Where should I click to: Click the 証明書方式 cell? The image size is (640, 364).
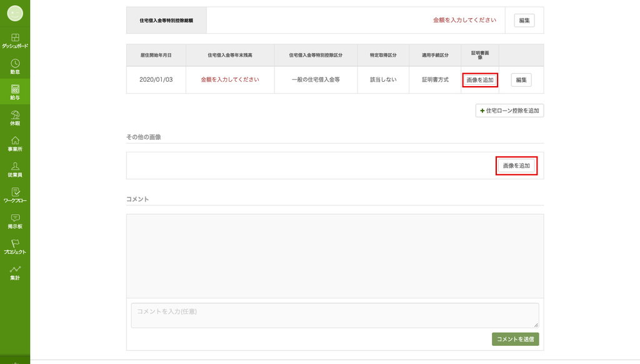point(435,79)
